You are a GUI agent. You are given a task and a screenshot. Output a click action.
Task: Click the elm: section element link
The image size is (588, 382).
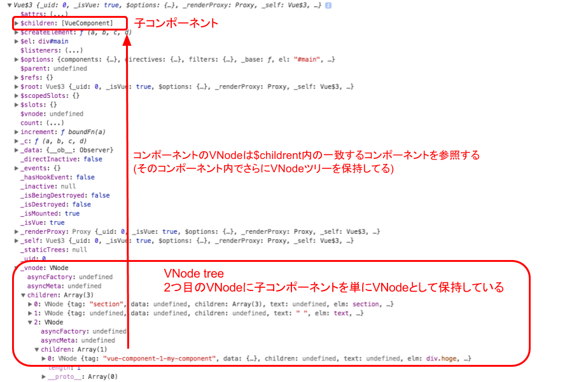tap(366, 304)
